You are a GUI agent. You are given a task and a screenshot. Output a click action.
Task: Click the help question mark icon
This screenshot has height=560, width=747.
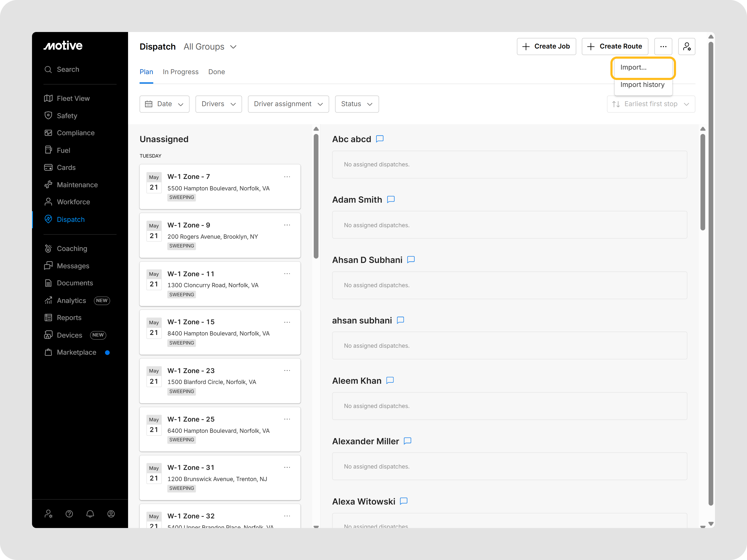(69, 513)
